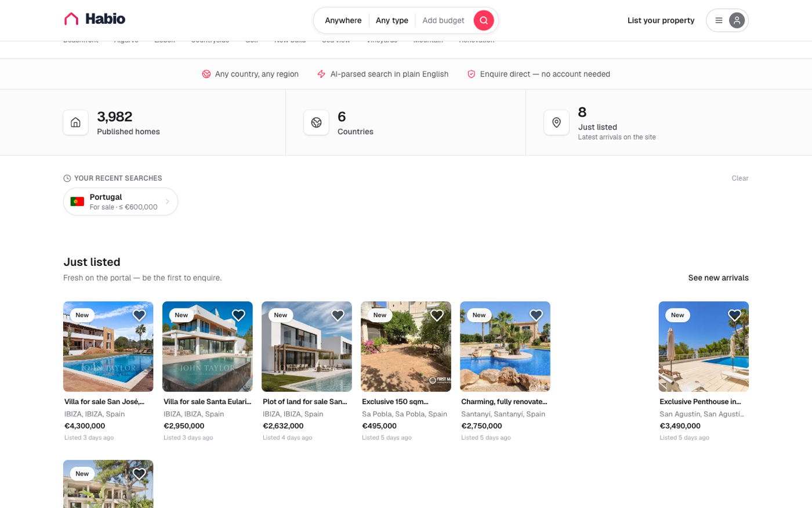Open the Any type property selector

392,20
